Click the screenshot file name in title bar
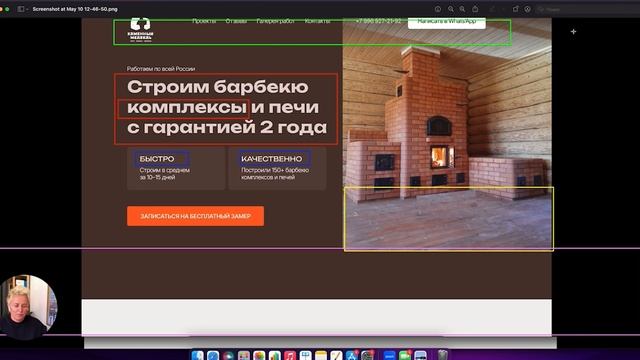640x360 pixels. point(75,9)
